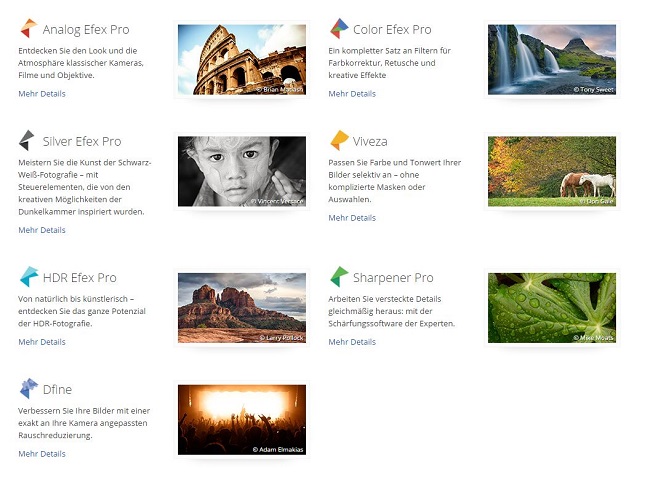Click the Silver Efex Pro logo icon
This screenshot has width=650, height=491.
27,140
